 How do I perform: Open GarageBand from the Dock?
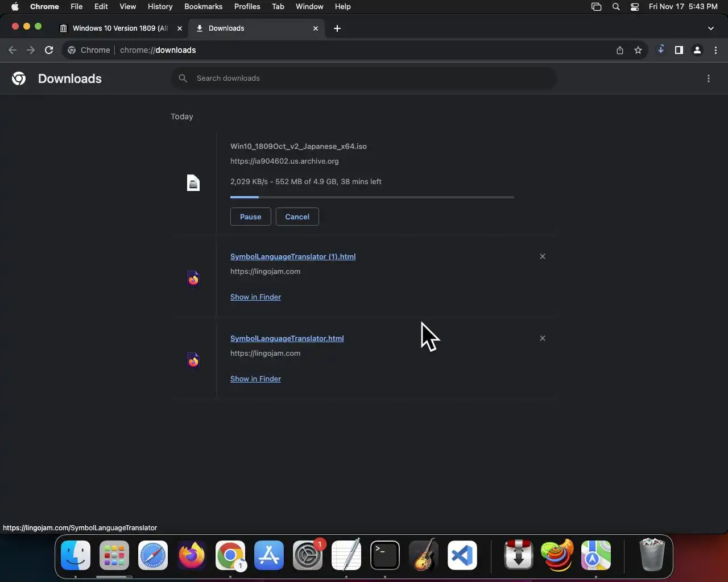[x=424, y=555]
